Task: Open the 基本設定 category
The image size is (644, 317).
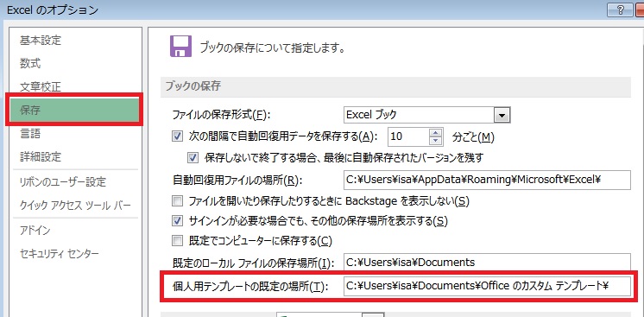Action: coord(41,41)
